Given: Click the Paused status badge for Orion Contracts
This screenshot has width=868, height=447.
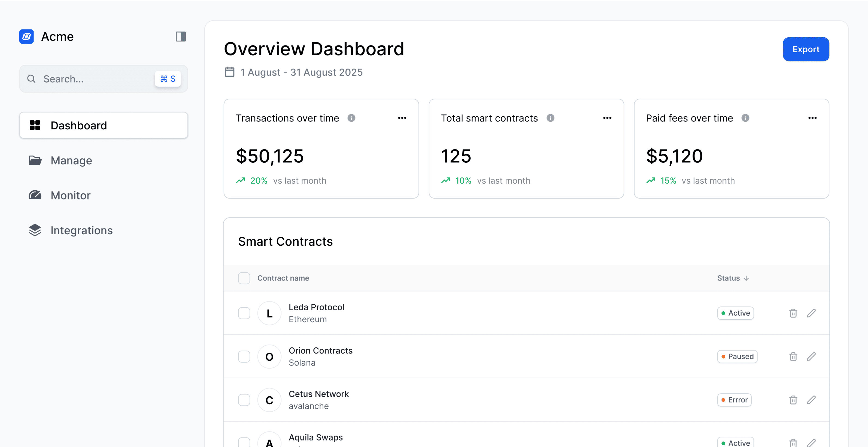Looking at the screenshot, I should click(x=737, y=356).
